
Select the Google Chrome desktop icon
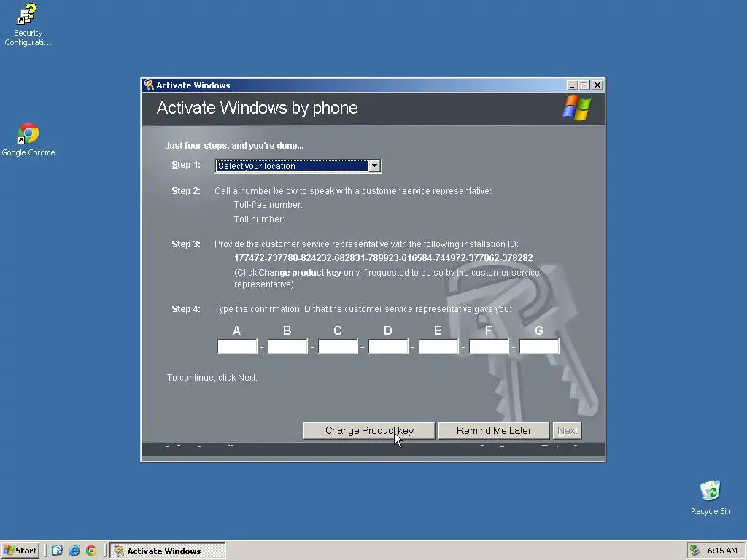click(28, 139)
